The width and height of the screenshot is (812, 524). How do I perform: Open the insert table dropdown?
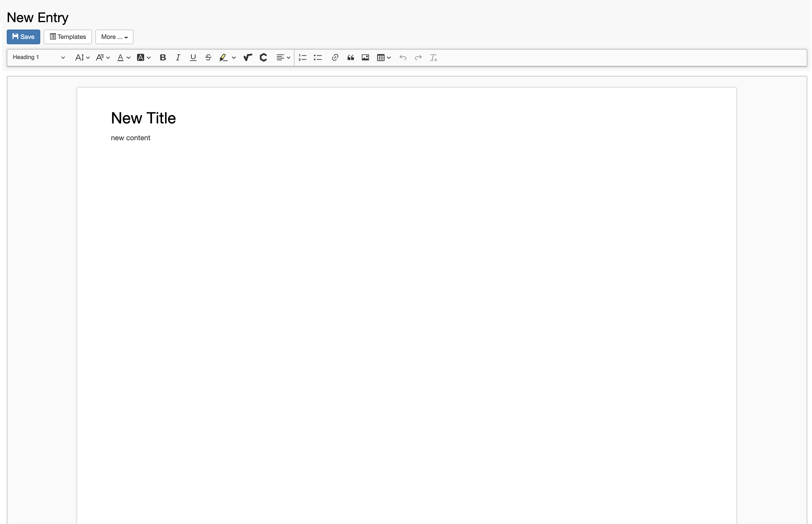(384, 57)
